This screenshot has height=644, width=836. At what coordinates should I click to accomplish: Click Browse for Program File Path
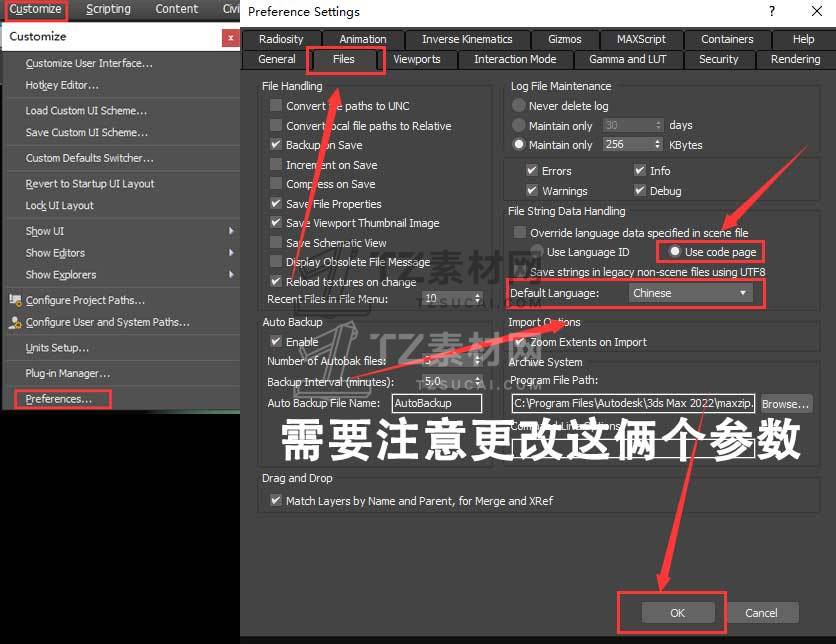786,404
